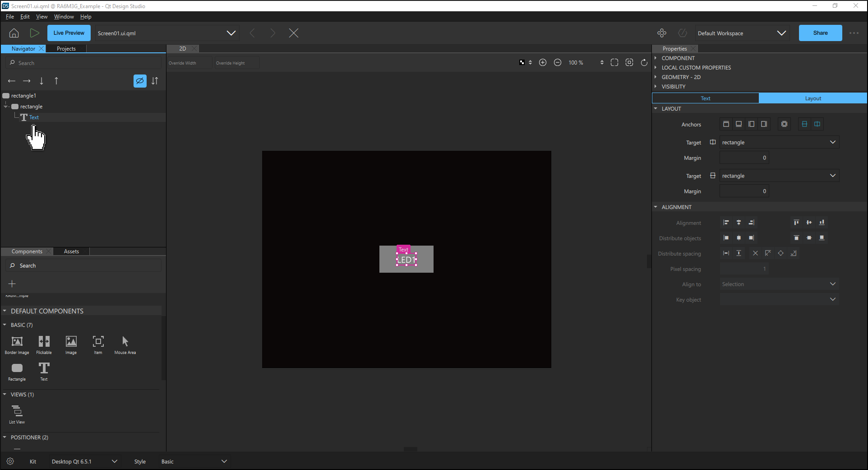
Task: Expand the GEOMETRY - 2D section
Action: click(681, 77)
